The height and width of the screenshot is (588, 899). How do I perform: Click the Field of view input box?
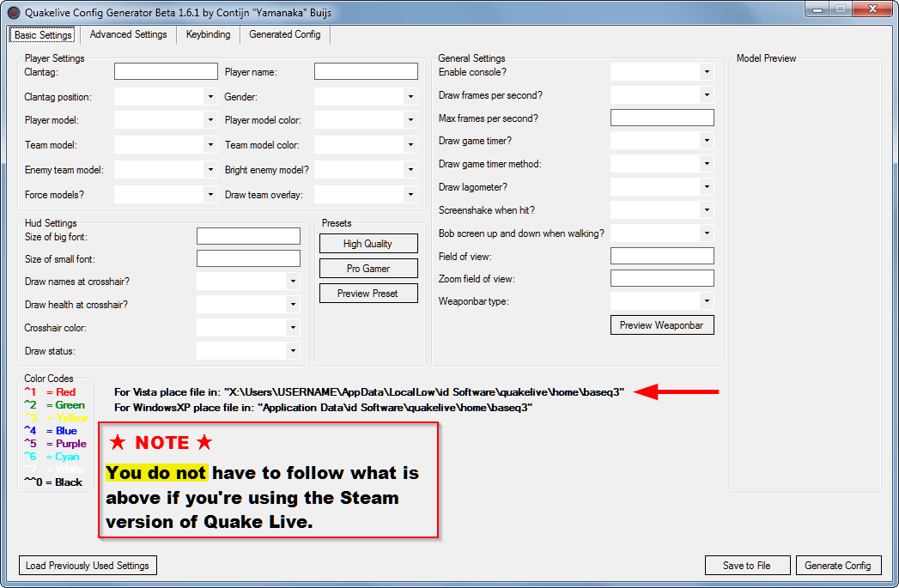pyautogui.click(x=661, y=255)
